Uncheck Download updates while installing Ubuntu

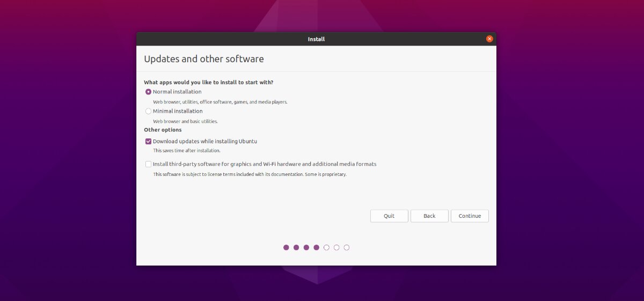[x=149, y=142]
